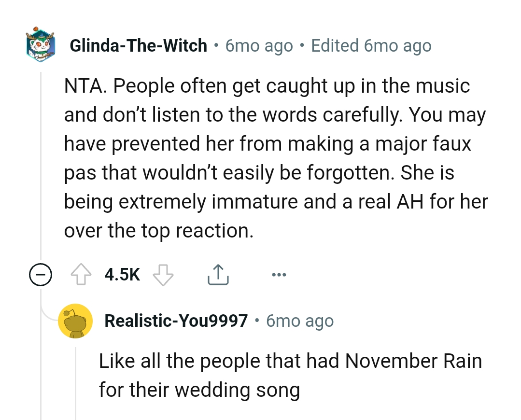Open Realistic-You9997's profile

click(x=176, y=320)
